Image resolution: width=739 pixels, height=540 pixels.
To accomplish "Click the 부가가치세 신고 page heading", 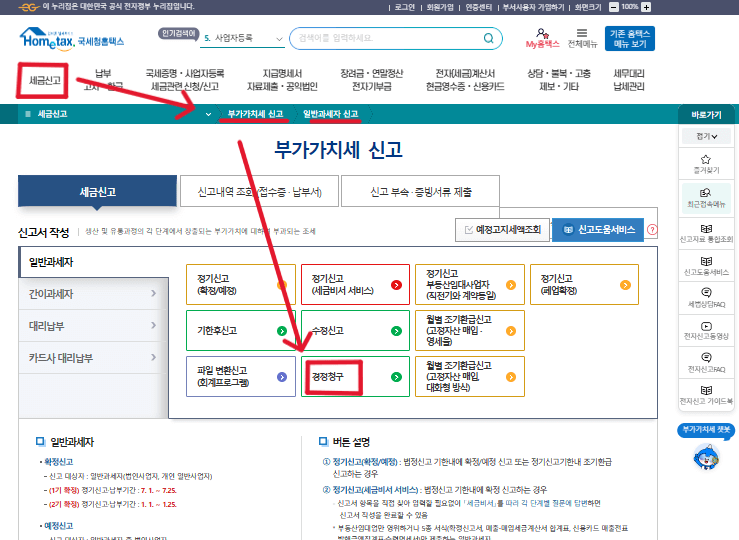I will click(338, 150).
